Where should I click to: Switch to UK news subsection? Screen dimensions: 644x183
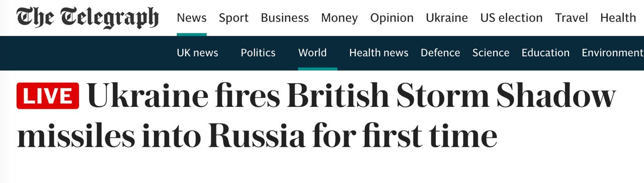197,52
